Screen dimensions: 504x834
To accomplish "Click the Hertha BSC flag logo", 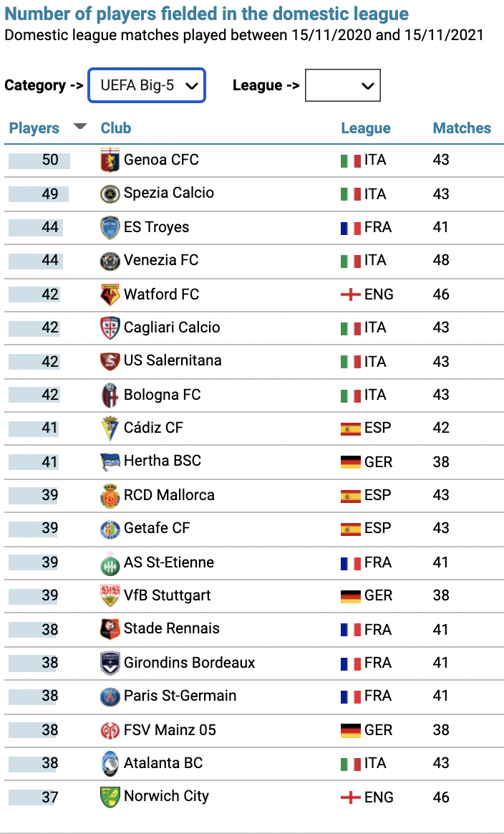I will pos(110,461).
